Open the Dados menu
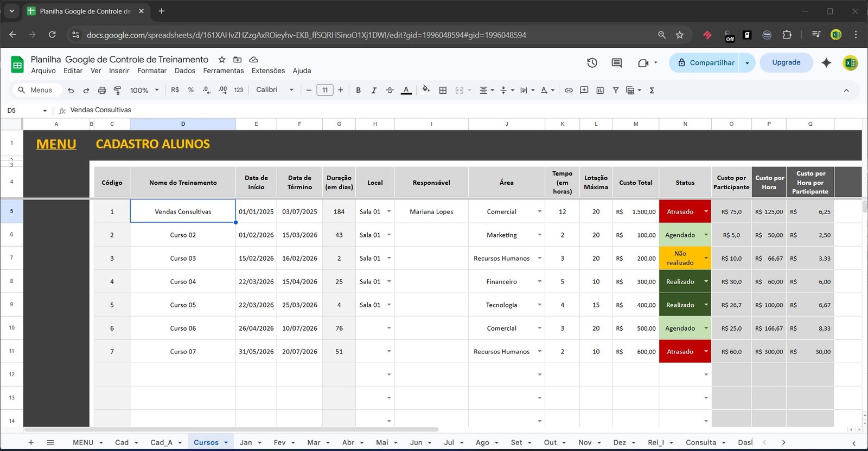868x451 pixels. point(185,70)
